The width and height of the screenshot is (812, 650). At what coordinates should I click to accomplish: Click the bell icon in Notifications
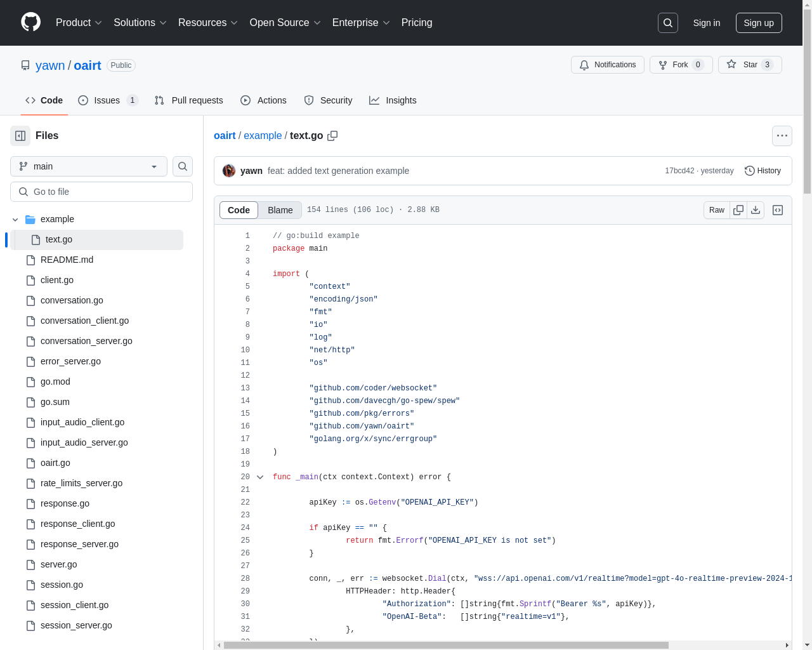(x=584, y=65)
